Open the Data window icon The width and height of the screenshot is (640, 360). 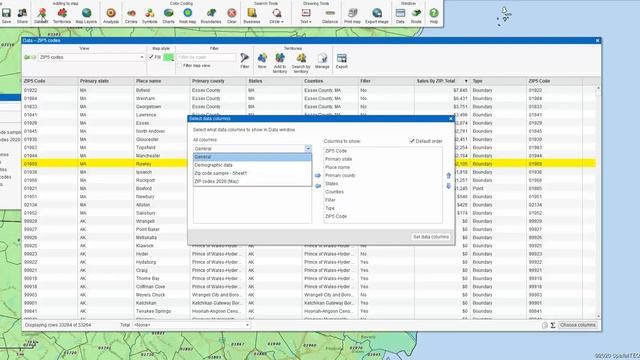tap(400, 16)
